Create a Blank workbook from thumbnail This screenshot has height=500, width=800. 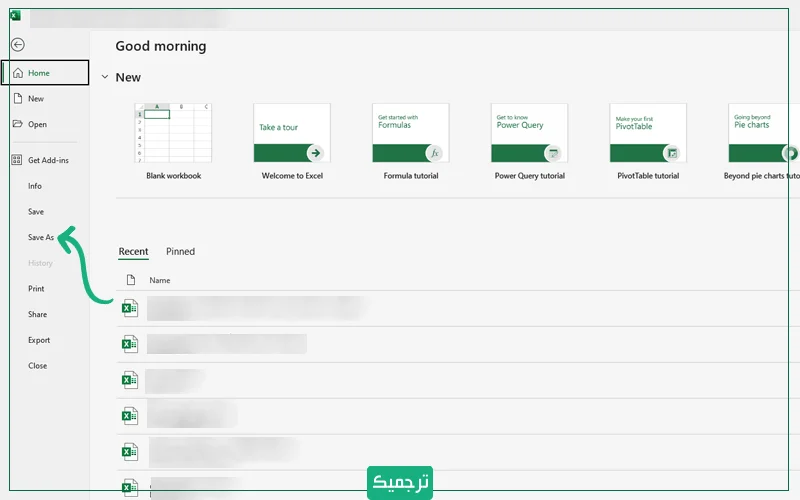173,133
